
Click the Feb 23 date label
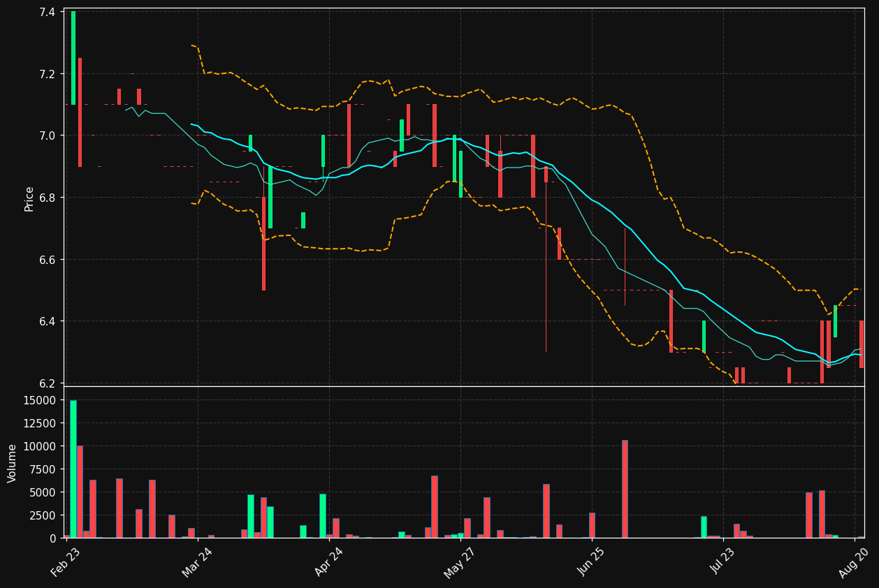65,562
